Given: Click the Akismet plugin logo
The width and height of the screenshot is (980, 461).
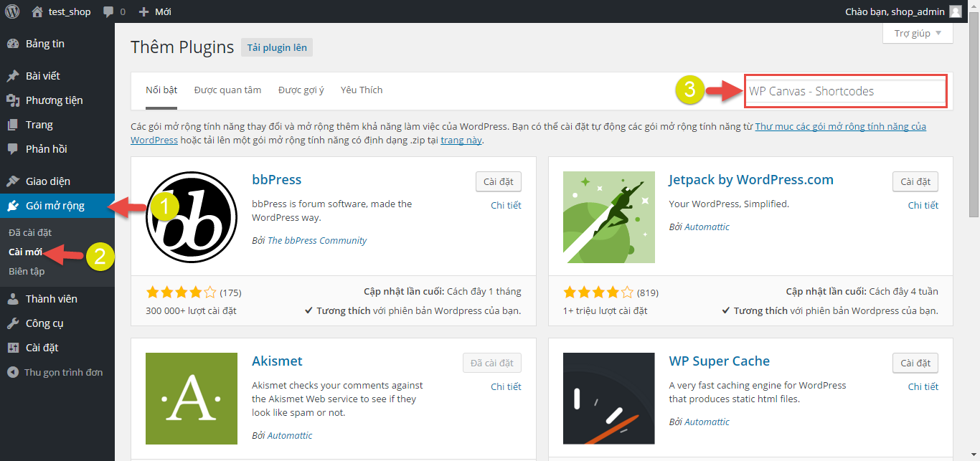Looking at the screenshot, I should click(x=192, y=399).
